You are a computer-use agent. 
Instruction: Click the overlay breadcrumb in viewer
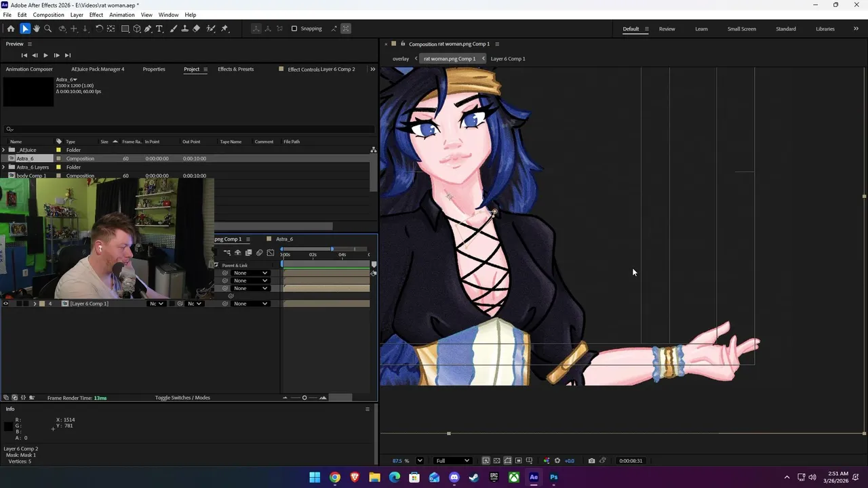pos(401,59)
